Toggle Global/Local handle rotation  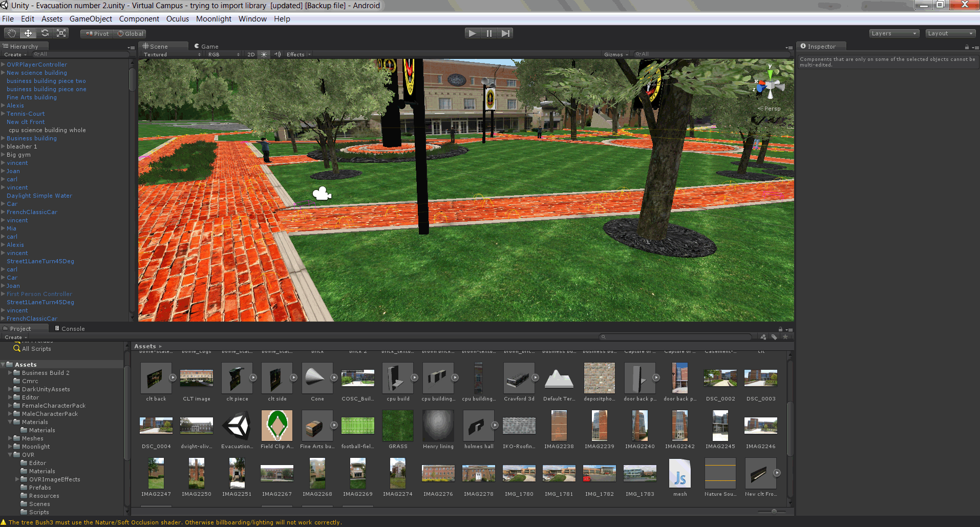click(131, 34)
